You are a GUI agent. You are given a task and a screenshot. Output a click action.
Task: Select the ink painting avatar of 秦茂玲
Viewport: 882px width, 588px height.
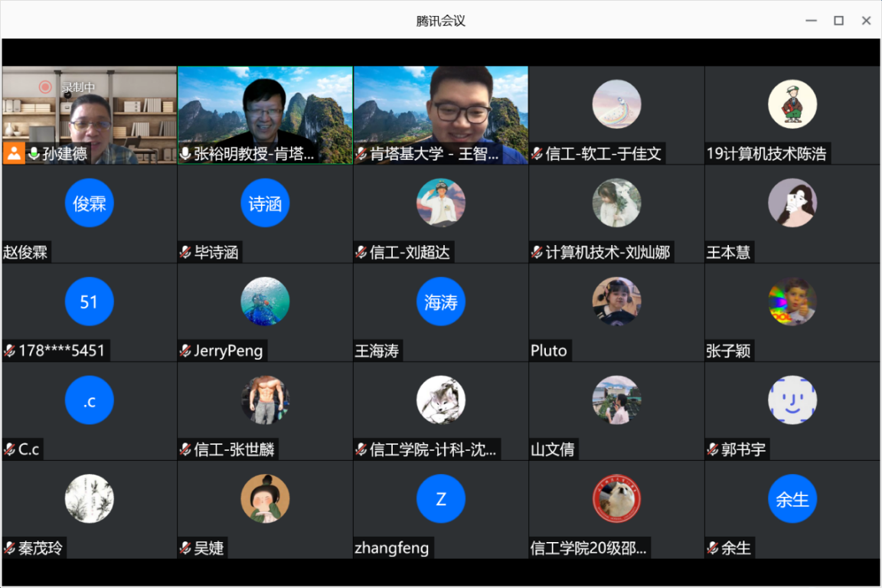(90, 498)
